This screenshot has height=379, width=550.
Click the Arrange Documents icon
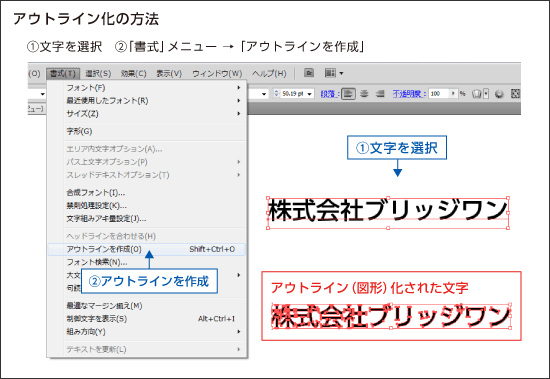[330, 73]
